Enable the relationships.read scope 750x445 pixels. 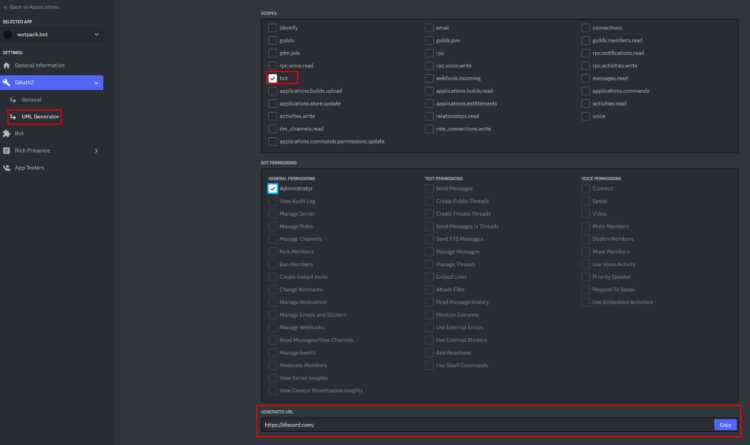[x=429, y=116]
